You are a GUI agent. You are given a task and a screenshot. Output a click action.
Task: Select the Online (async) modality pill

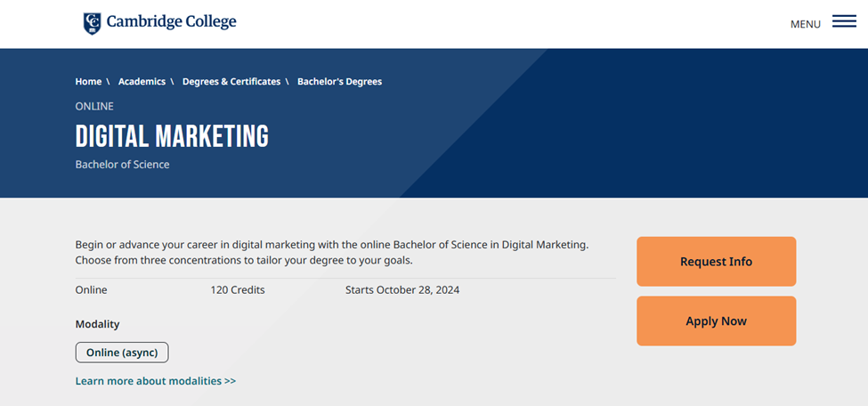pos(122,353)
